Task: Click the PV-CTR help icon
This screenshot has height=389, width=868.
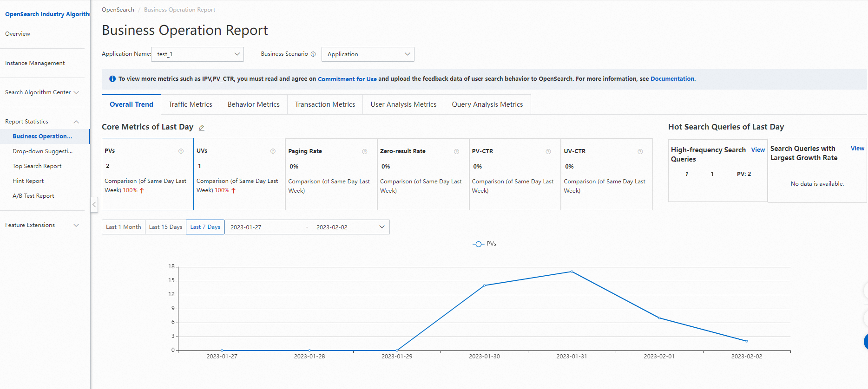Action: tap(548, 151)
